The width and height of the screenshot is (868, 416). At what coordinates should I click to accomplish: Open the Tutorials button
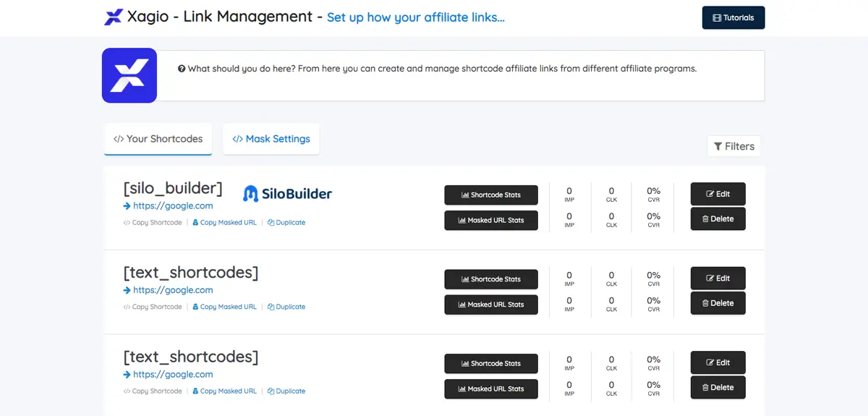(733, 18)
